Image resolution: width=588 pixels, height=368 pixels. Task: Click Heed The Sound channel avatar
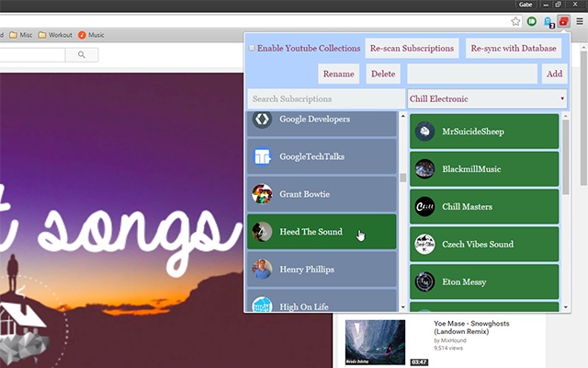[262, 232]
